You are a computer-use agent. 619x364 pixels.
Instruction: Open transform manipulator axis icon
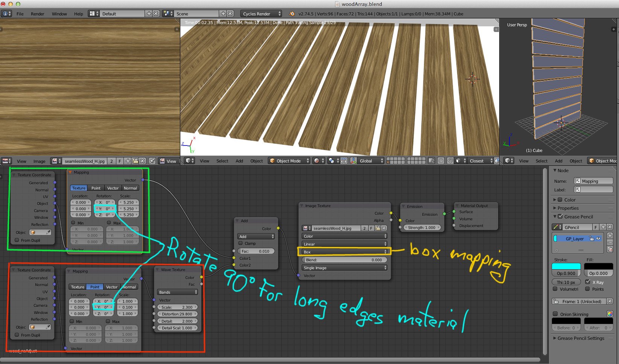pyautogui.click(x=354, y=161)
